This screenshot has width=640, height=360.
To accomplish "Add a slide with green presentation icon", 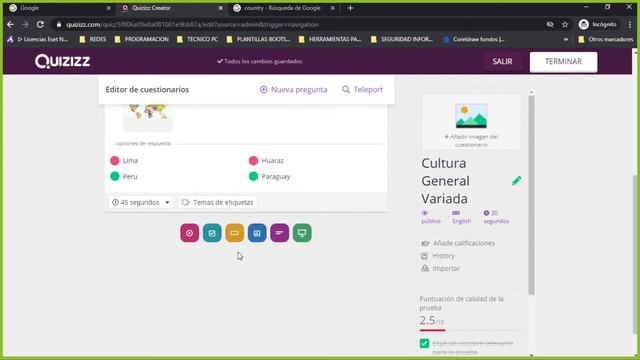I will [x=302, y=233].
